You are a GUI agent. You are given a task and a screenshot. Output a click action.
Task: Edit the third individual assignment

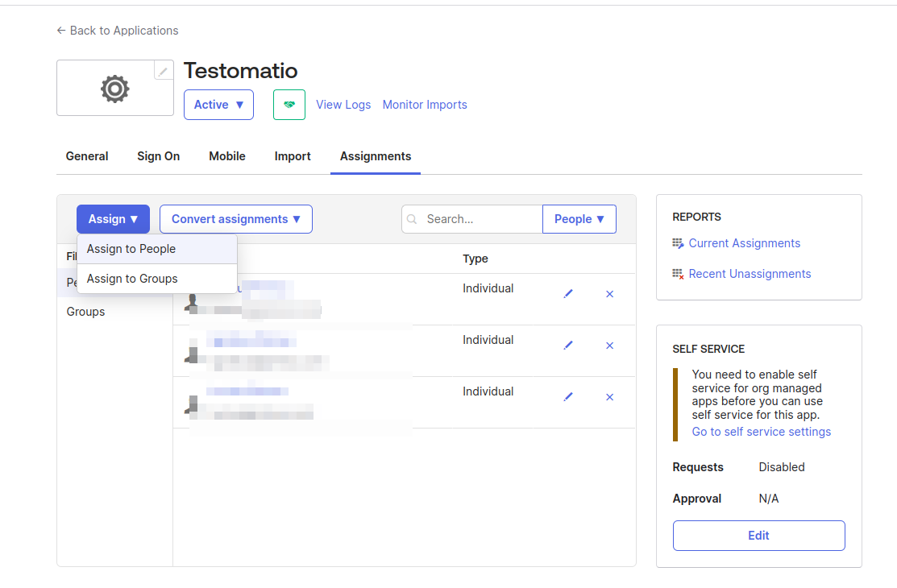click(x=568, y=397)
